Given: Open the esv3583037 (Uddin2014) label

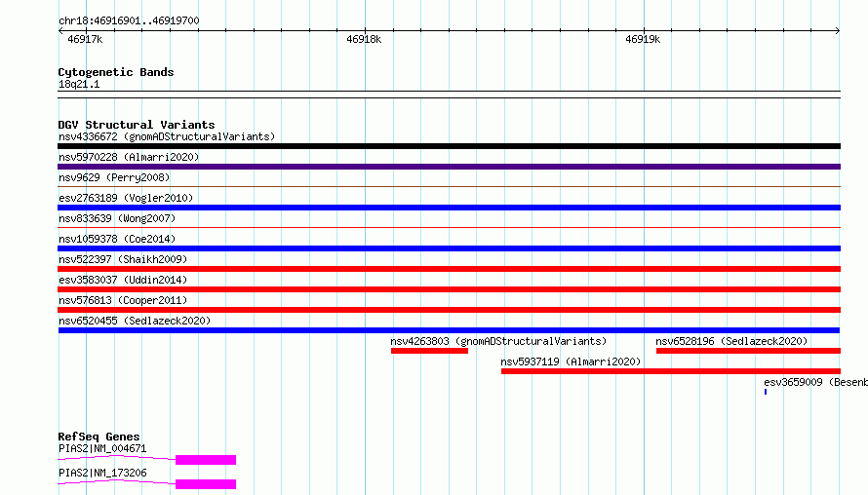Looking at the screenshot, I should [123, 280].
